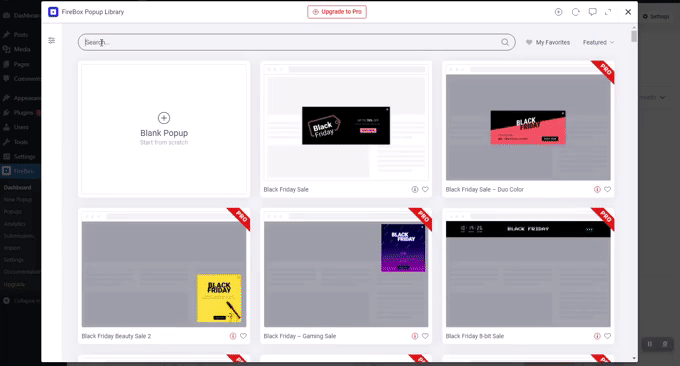Go to FireBox Dashboard submenu
Viewport: 680px width, 366px height.
pos(17,187)
